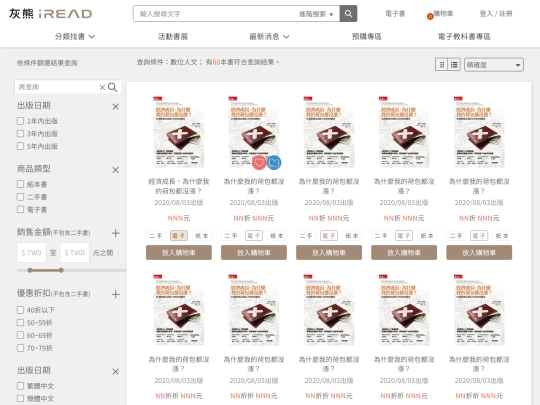Image resolution: width=540 pixels, height=405 pixels.
Task: Open the 精確度 sort dropdown
Action: tap(494, 65)
